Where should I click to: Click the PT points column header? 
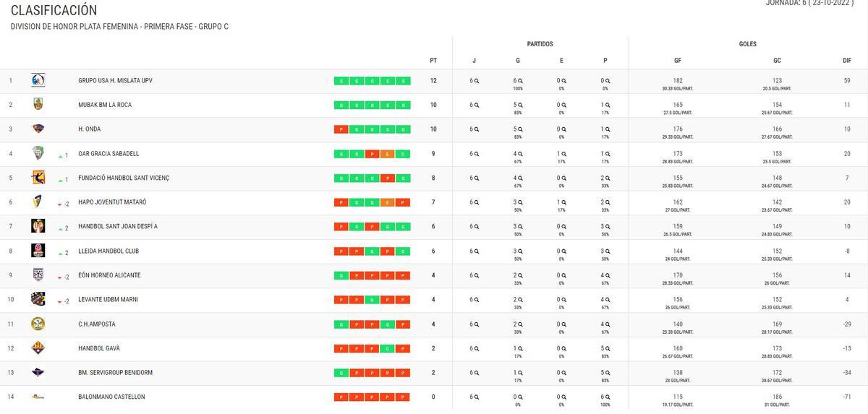[433, 61]
